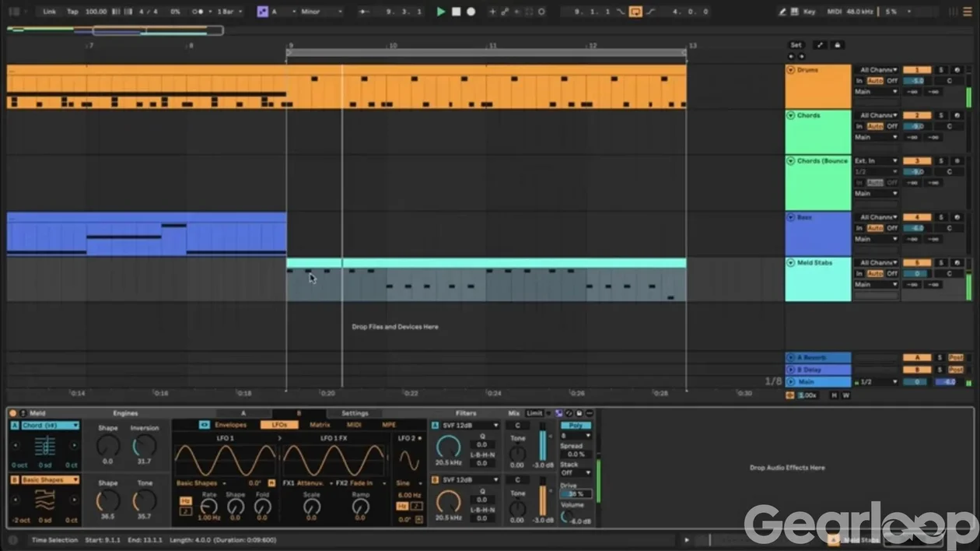Click the Meld Volume knob
The height and width of the screenshot is (551, 980).
pos(568,517)
